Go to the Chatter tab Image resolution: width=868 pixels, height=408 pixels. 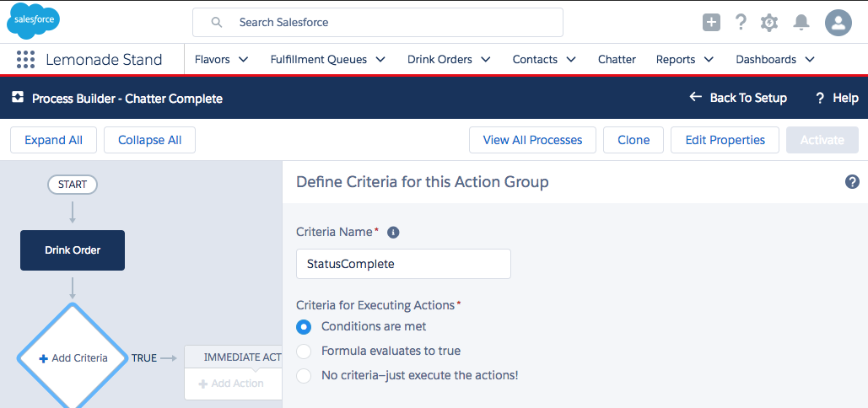[617, 60]
